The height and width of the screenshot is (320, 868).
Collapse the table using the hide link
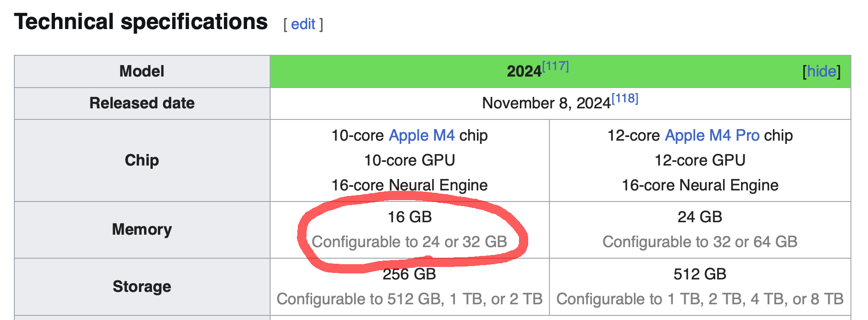tap(821, 71)
